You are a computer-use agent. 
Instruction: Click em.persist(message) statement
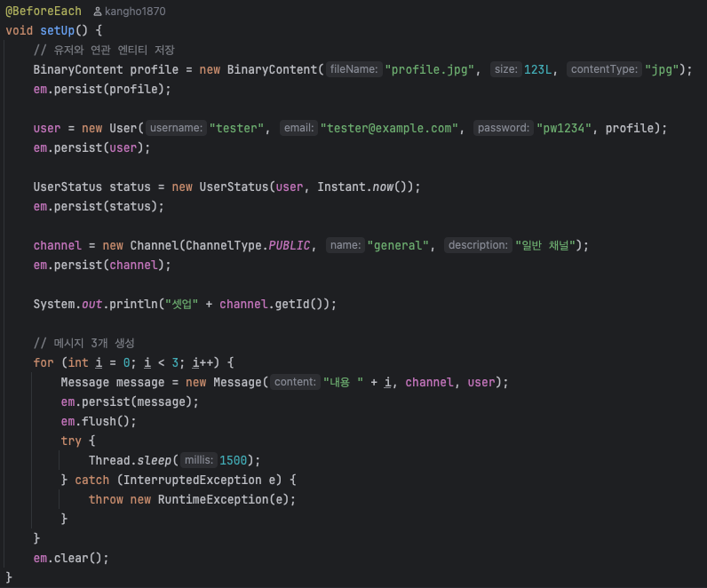(130, 401)
